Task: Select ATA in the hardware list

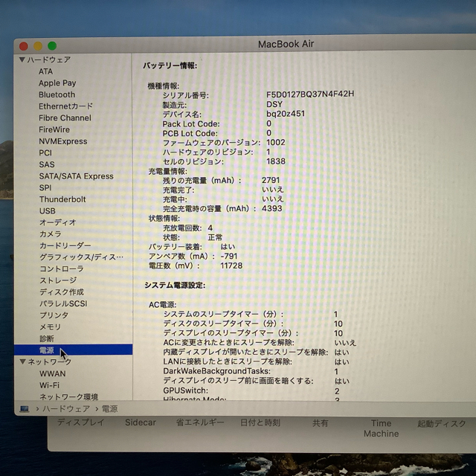Action: point(45,71)
